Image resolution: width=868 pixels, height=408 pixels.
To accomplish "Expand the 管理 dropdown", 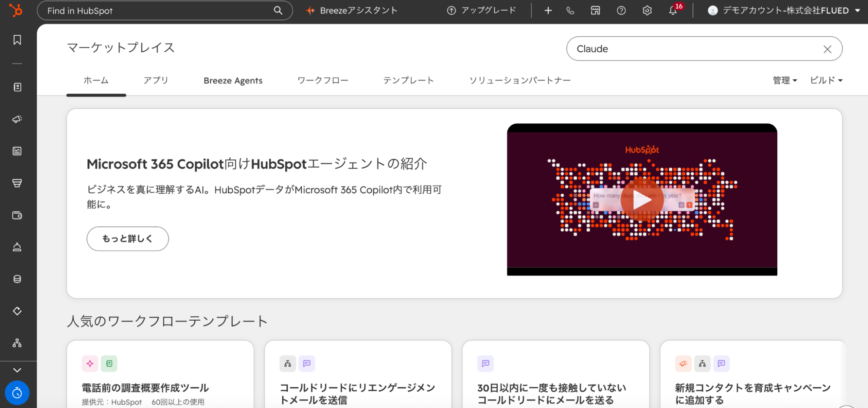I will (785, 80).
